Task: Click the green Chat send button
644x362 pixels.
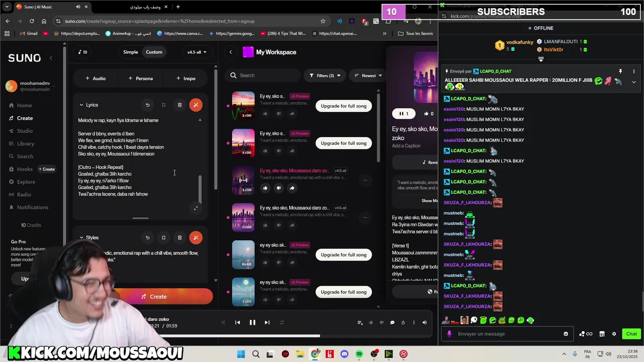Action: pos(631,334)
